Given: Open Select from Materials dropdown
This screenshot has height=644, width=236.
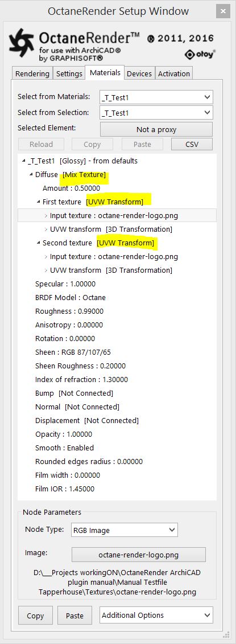Looking at the screenshot, I should coord(156,97).
